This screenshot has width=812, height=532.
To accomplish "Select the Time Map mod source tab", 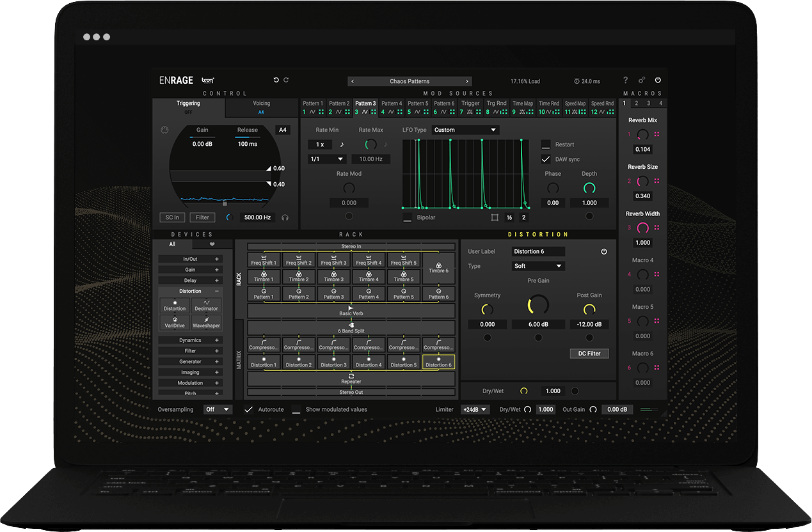I will pos(523,107).
